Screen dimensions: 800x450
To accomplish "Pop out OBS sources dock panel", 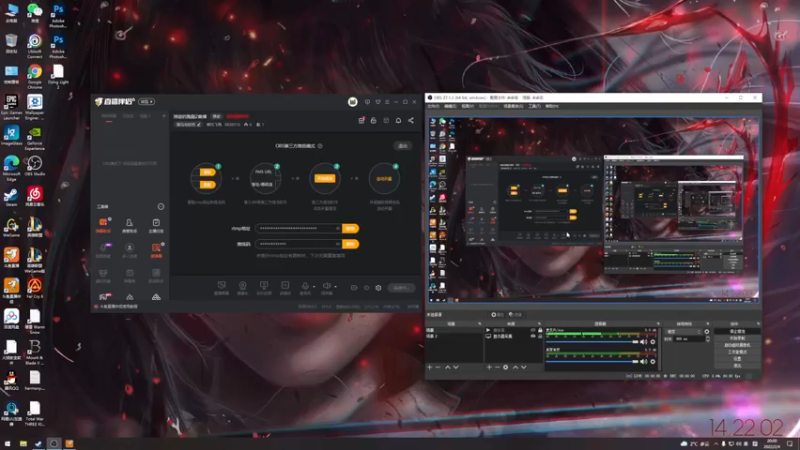I will click(x=539, y=324).
